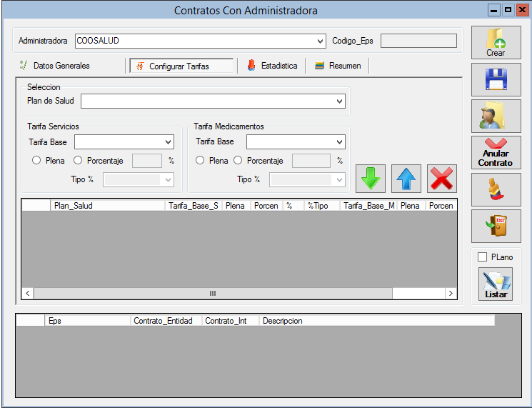
Task: Click the Listar button
Action: tap(496, 284)
